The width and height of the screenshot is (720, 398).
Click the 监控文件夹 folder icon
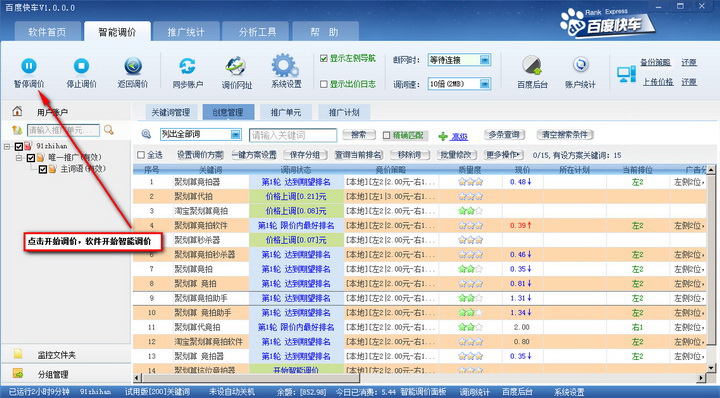(18, 353)
